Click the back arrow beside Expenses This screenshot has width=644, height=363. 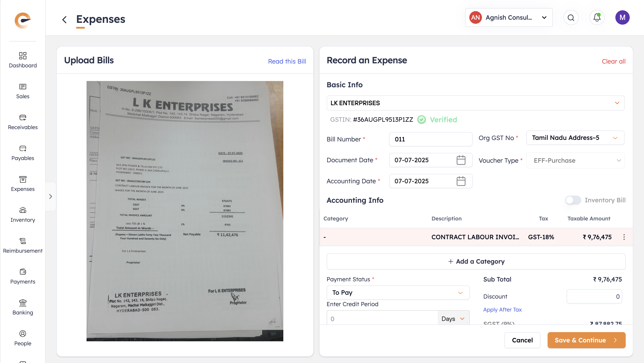click(x=64, y=19)
